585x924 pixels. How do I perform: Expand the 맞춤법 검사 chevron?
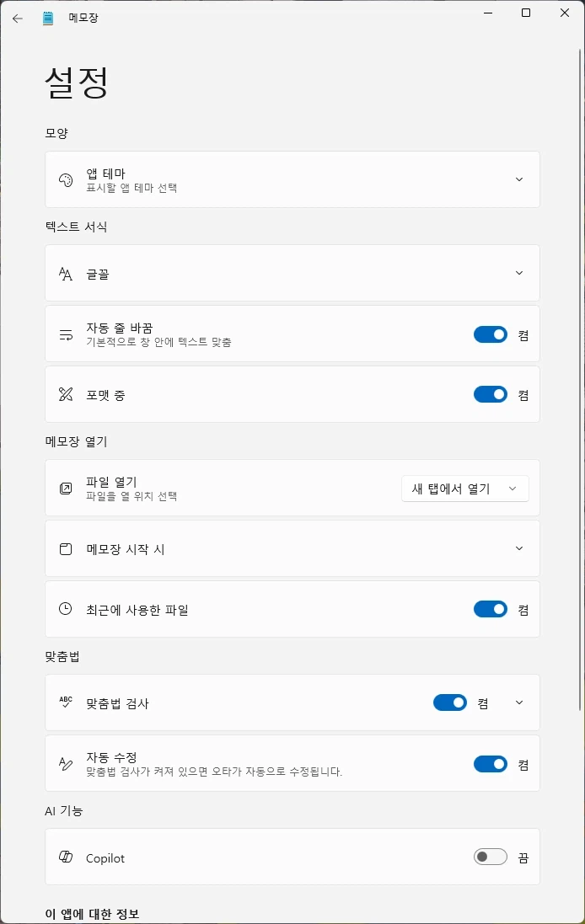[x=518, y=702]
